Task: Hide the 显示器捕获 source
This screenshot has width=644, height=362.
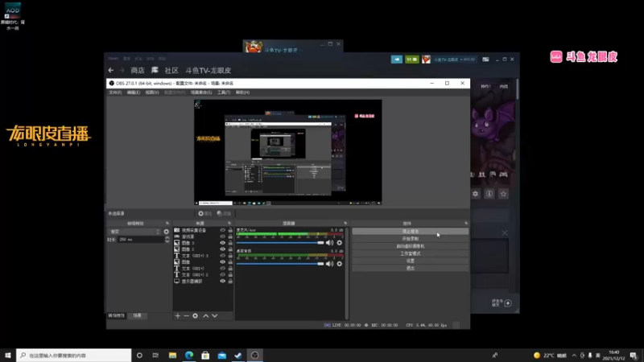Action: pyautogui.click(x=223, y=281)
